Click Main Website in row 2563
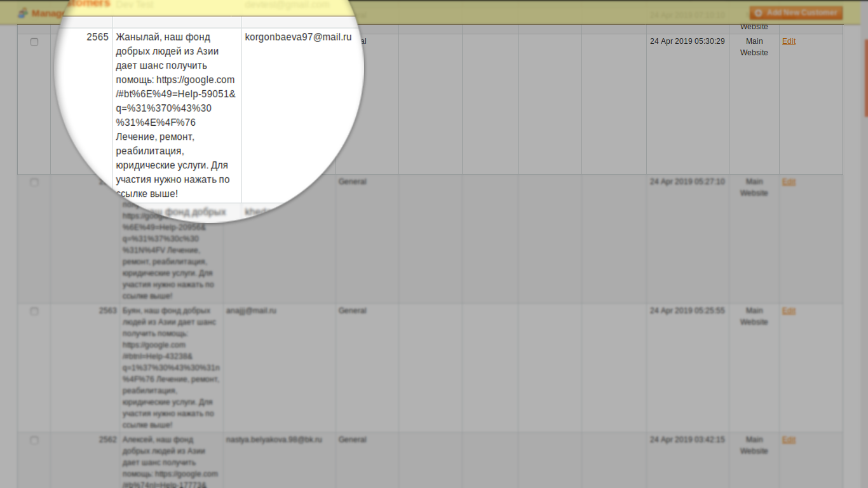 click(754, 316)
